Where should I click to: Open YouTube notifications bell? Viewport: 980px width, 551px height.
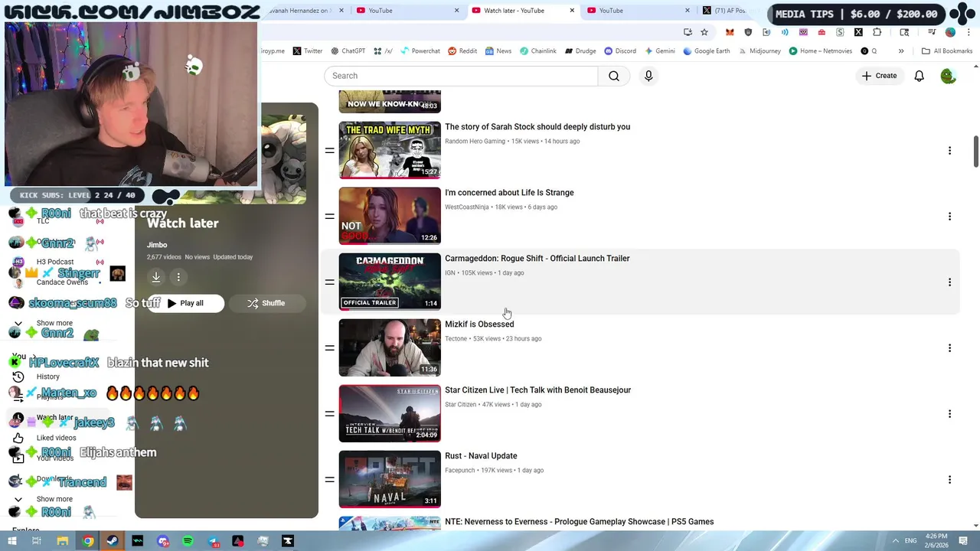(919, 76)
